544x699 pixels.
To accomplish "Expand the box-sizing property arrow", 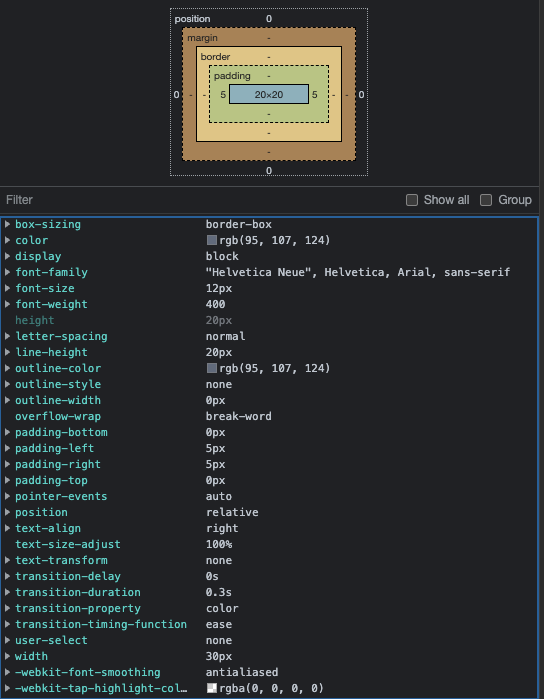I will point(8,224).
